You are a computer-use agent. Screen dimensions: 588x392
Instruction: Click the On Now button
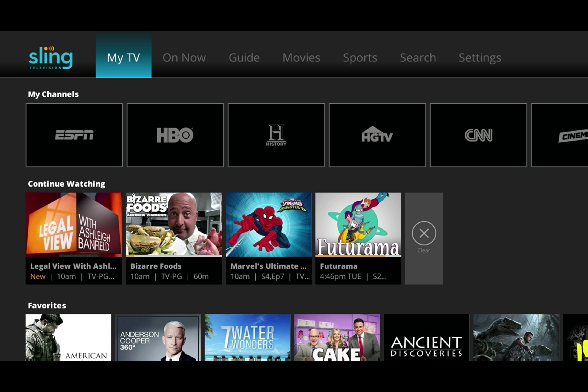pyautogui.click(x=184, y=57)
